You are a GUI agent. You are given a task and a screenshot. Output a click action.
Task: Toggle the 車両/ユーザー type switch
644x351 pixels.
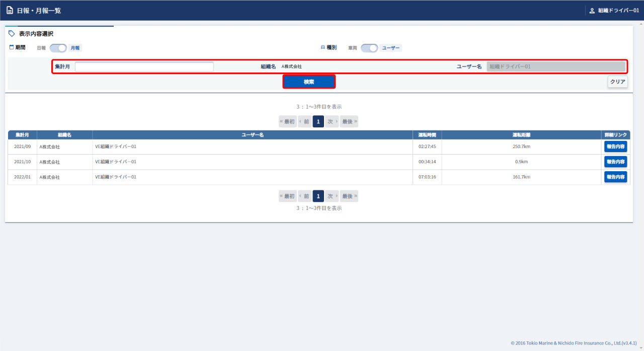369,48
